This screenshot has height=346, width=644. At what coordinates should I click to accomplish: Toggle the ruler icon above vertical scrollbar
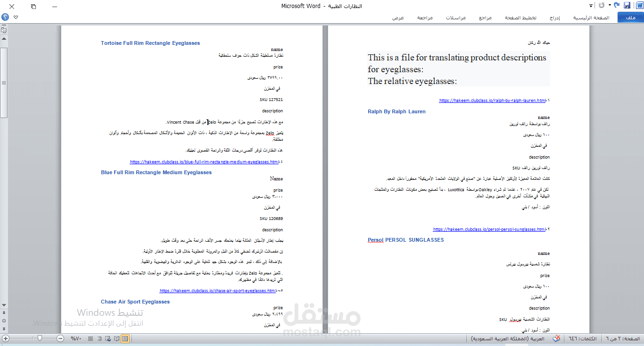4,30
